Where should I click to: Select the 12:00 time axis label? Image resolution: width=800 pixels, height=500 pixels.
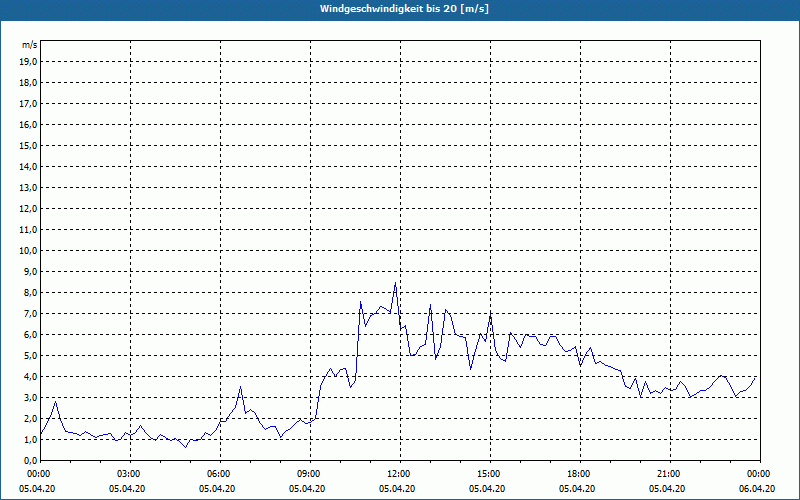click(x=399, y=474)
